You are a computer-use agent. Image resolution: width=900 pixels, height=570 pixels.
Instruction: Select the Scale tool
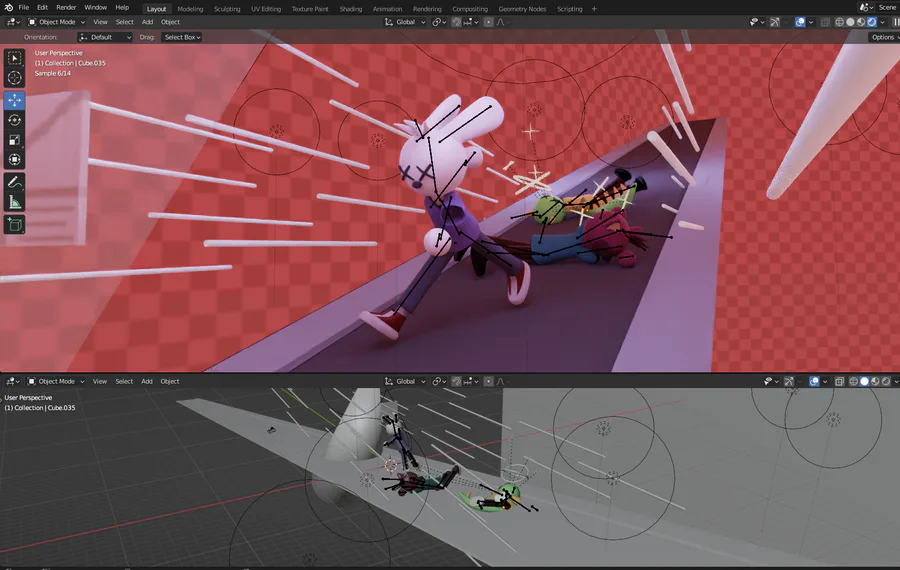click(x=14, y=139)
